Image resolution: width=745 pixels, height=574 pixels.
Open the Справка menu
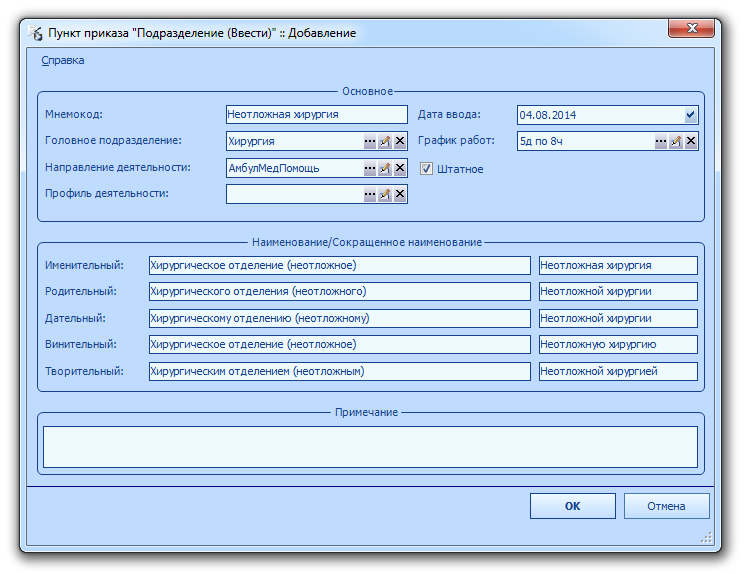pyautogui.click(x=63, y=60)
